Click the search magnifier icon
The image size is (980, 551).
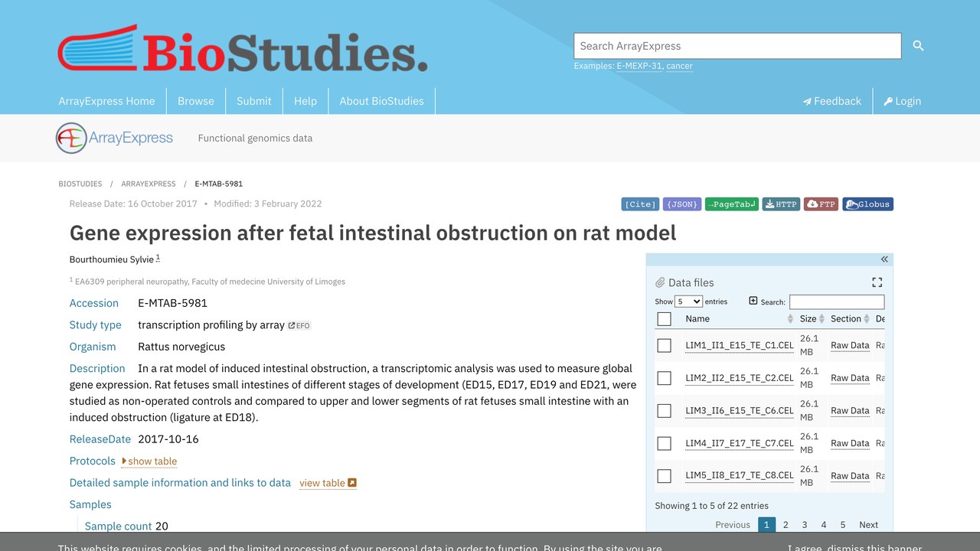click(919, 46)
